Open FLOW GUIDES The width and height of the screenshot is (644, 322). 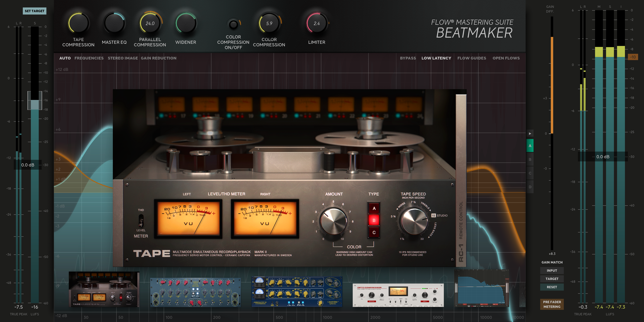click(472, 58)
